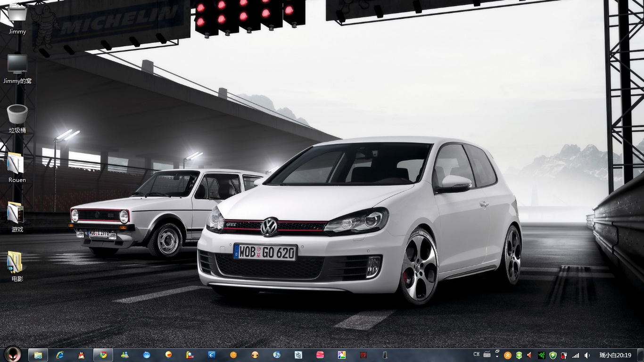Launch Internet Explorer from the taskbar
The height and width of the screenshot is (362, 644).
(x=60, y=355)
